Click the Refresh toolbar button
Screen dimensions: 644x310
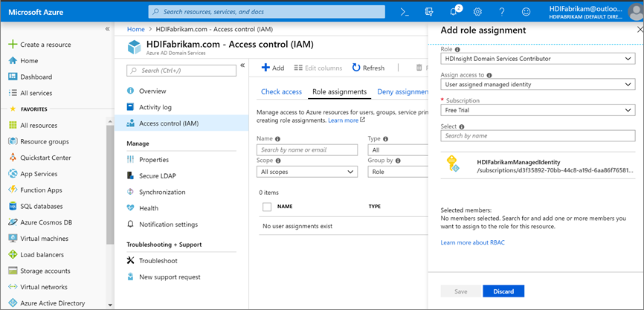[x=369, y=68]
